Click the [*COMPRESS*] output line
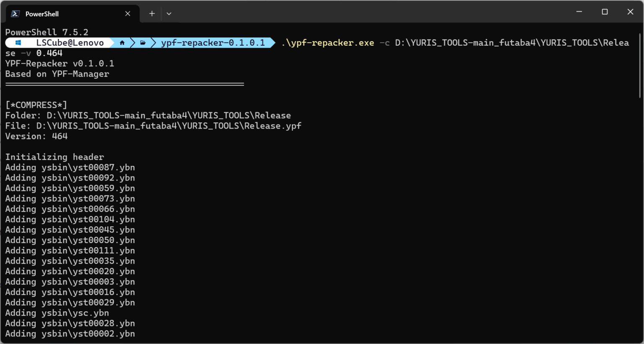 pos(36,105)
